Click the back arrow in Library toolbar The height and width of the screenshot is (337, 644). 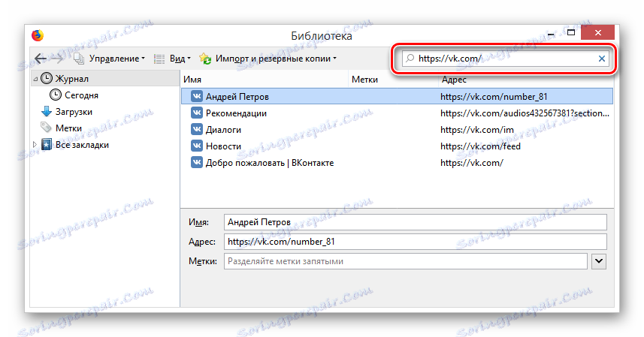(x=41, y=59)
